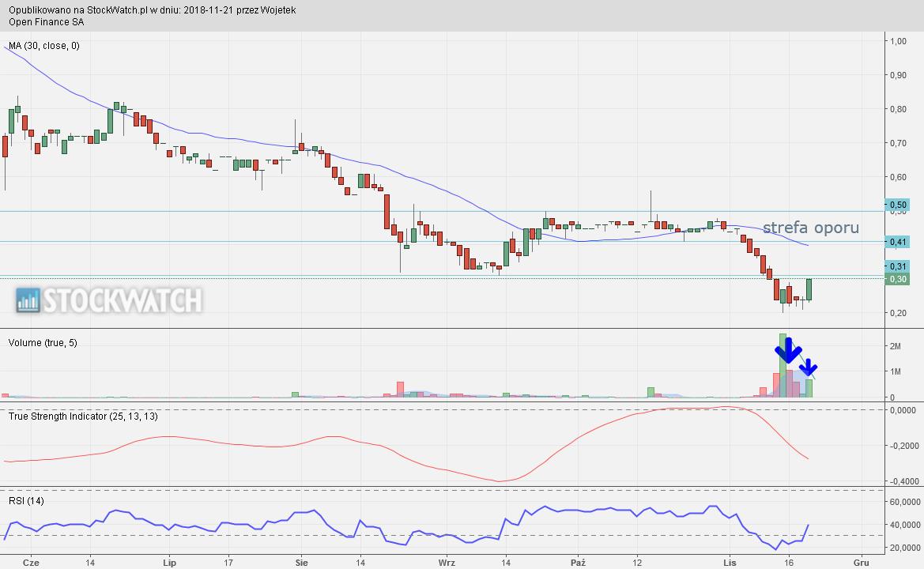Click the 'Cze' month label on time axis

(x=31, y=563)
